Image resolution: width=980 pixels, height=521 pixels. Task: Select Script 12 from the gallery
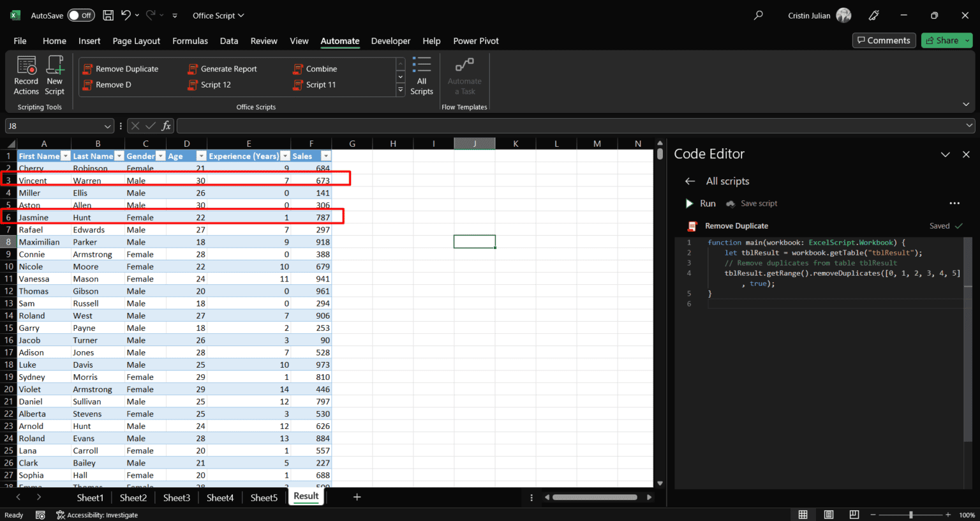point(216,84)
